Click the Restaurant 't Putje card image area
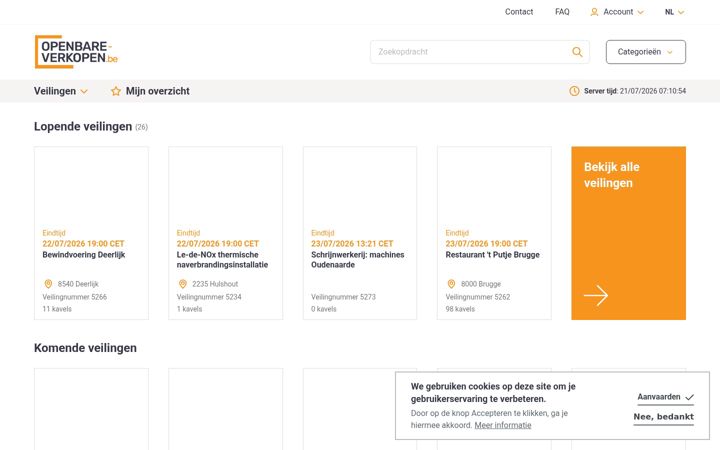 point(494,186)
